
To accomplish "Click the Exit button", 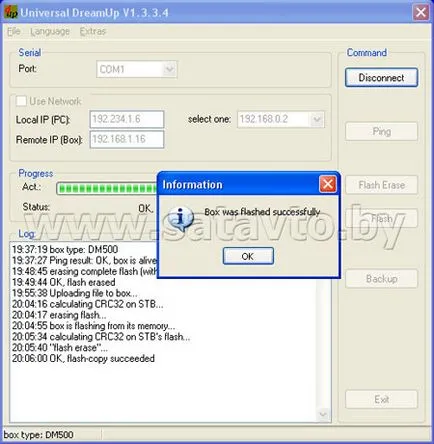I will pos(381,399).
